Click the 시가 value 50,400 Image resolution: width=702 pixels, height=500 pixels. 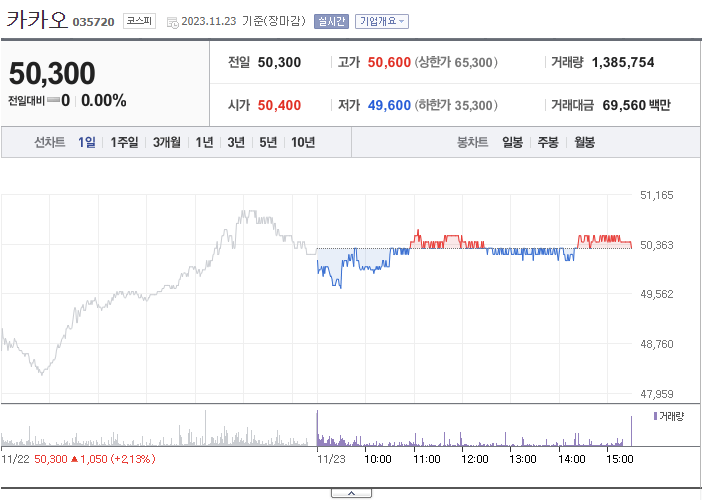[x=279, y=105]
